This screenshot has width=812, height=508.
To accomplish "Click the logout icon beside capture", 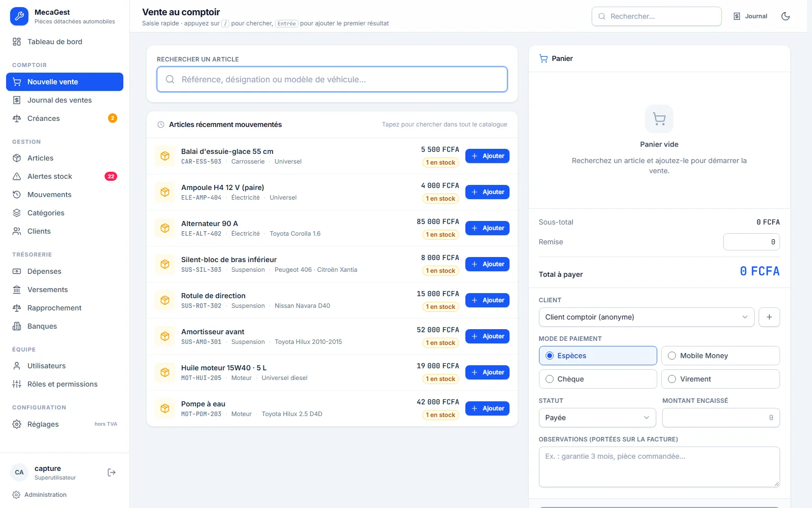I will coord(112,472).
